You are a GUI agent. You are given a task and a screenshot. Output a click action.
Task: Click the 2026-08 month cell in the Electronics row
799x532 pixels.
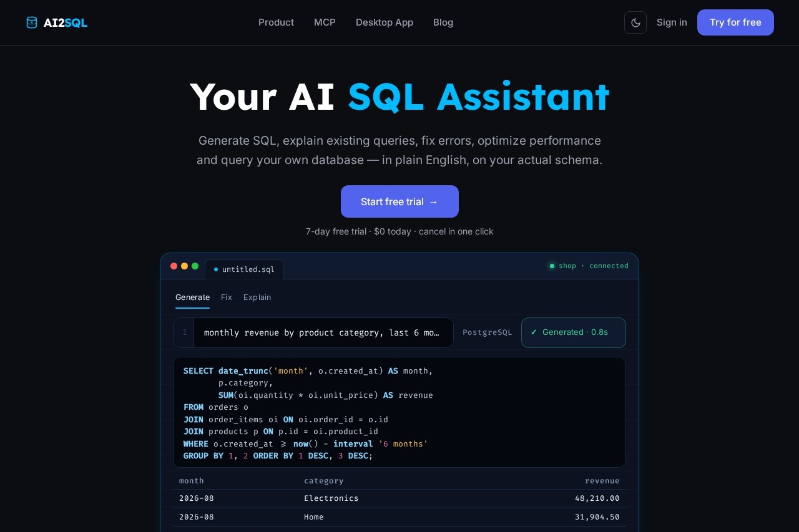click(197, 498)
